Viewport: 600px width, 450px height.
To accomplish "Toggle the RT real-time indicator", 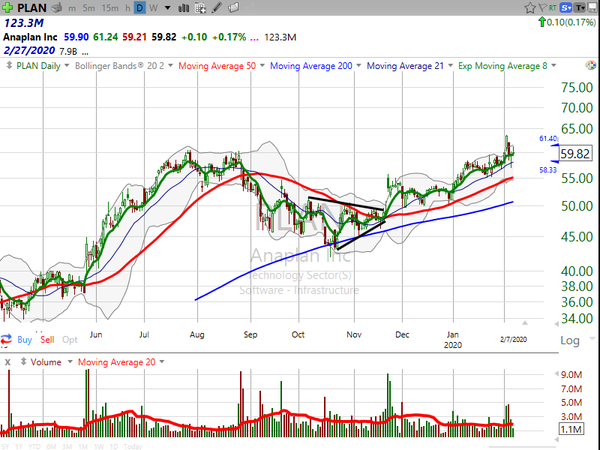I will click(x=553, y=8).
